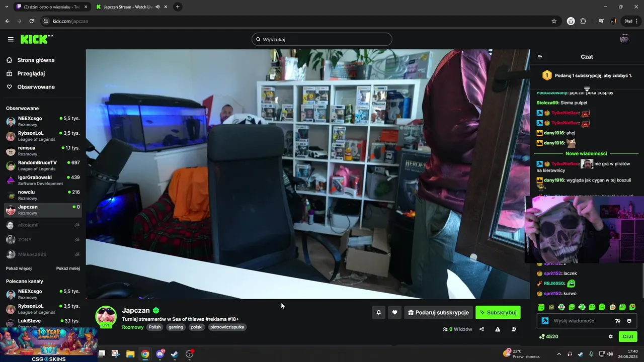Open Przeglądaj in the sidebar

coord(31,73)
